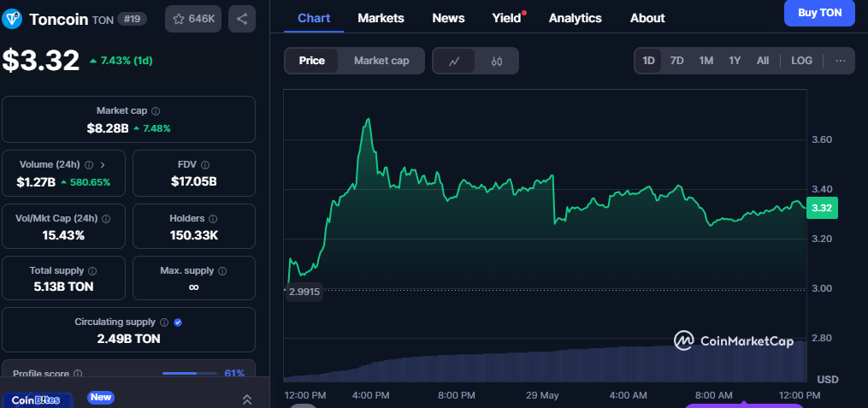Open the Markets tab
Image resolution: width=868 pixels, height=408 pixels.
tap(381, 18)
